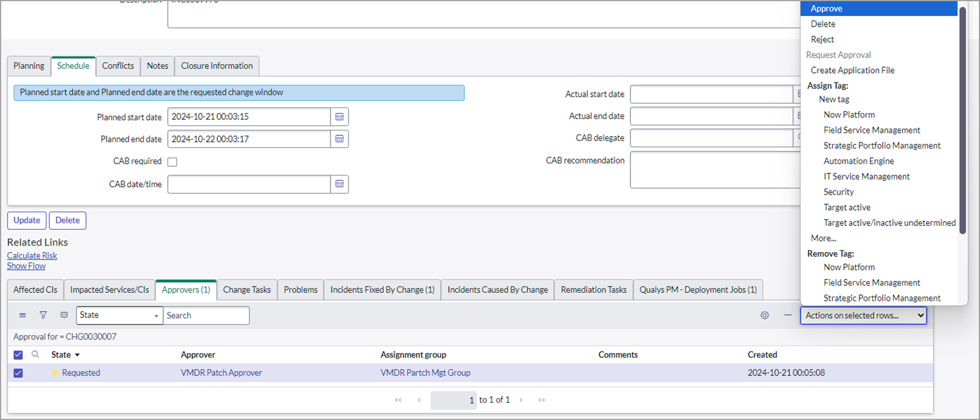
Task: Collapse the list with minus icon
Action: click(x=788, y=316)
